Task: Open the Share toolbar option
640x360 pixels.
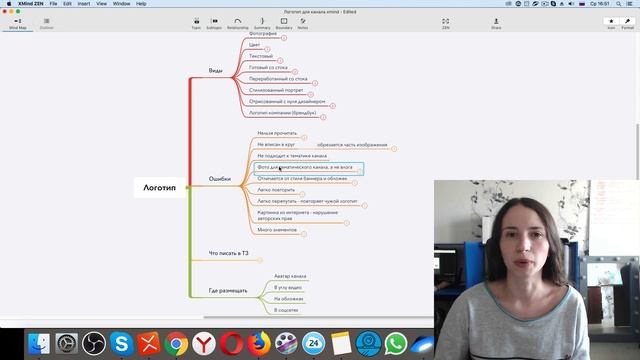Action: [496, 24]
